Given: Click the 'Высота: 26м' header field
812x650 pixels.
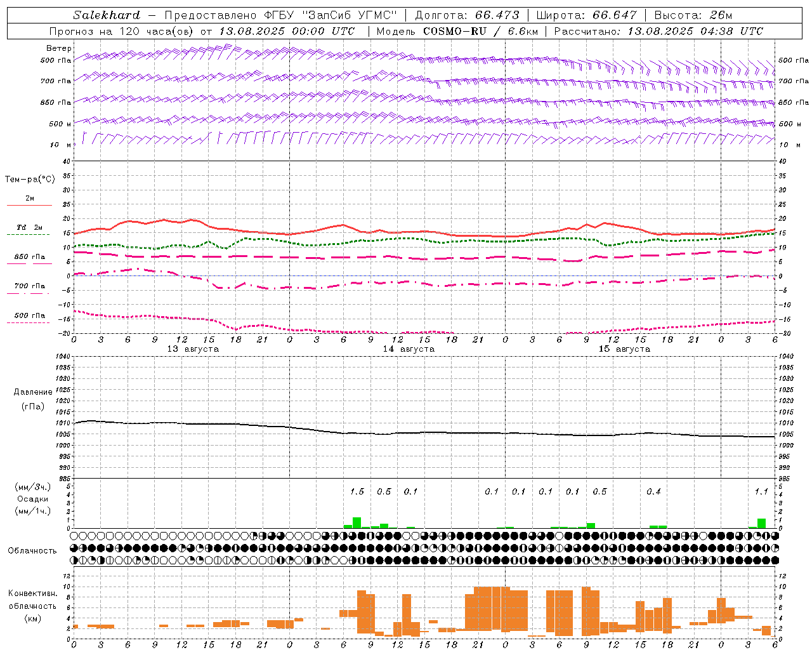Looking at the screenshot, I should click(x=693, y=15).
